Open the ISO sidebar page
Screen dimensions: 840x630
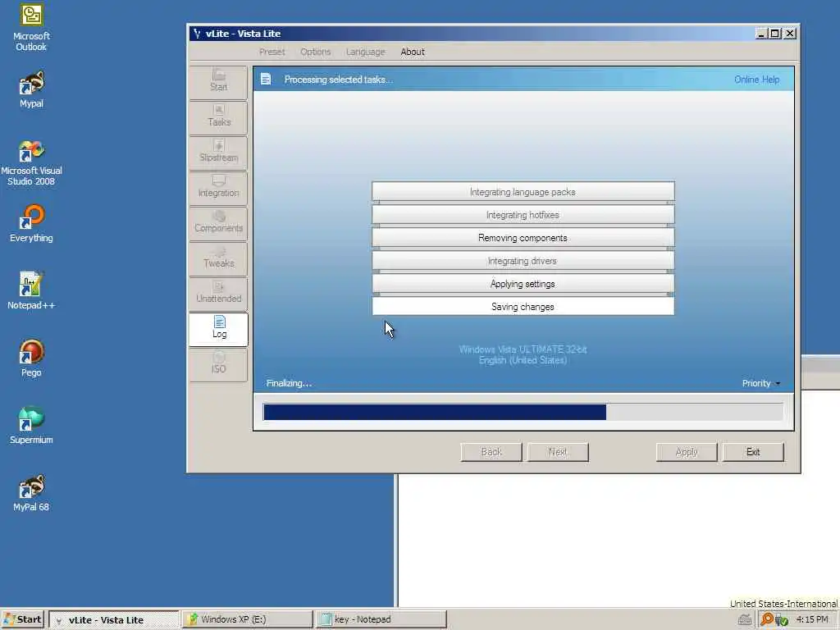point(218,364)
